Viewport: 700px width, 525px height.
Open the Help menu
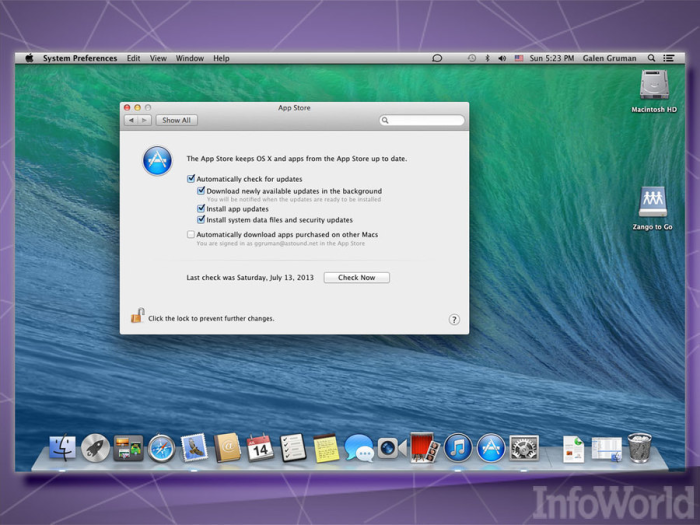pyautogui.click(x=221, y=58)
